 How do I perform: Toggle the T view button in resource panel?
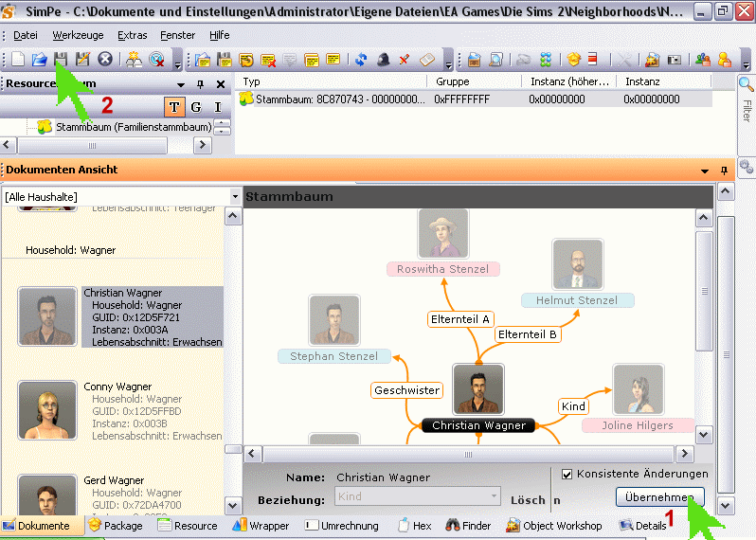[x=174, y=107]
